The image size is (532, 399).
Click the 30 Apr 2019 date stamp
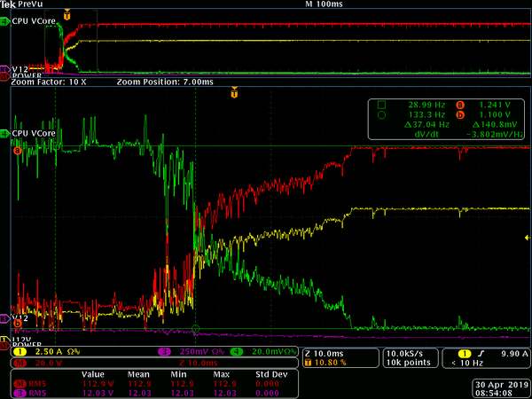502,385
